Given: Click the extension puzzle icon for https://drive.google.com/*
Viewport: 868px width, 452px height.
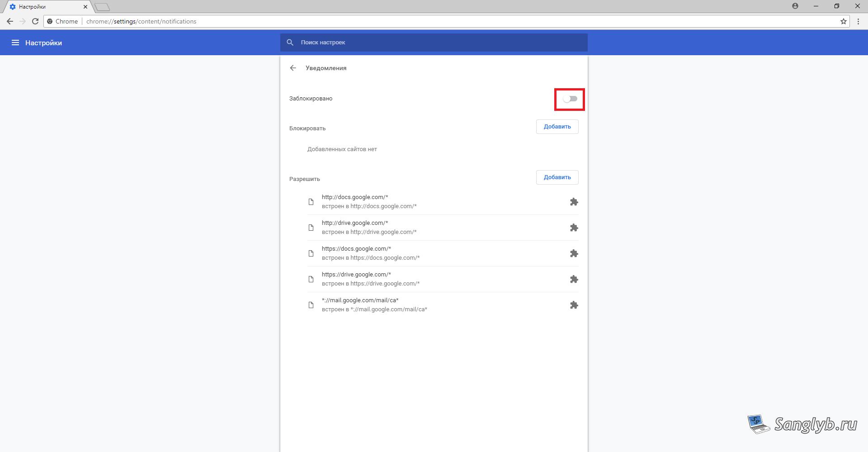Looking at the screenshot, I should [x=574, y=279].
